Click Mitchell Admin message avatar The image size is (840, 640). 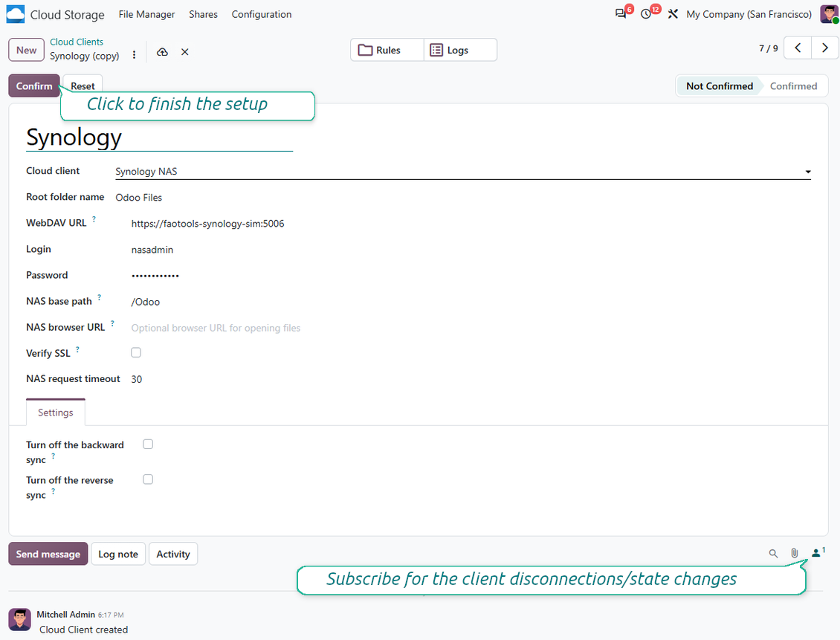(20, 620)
